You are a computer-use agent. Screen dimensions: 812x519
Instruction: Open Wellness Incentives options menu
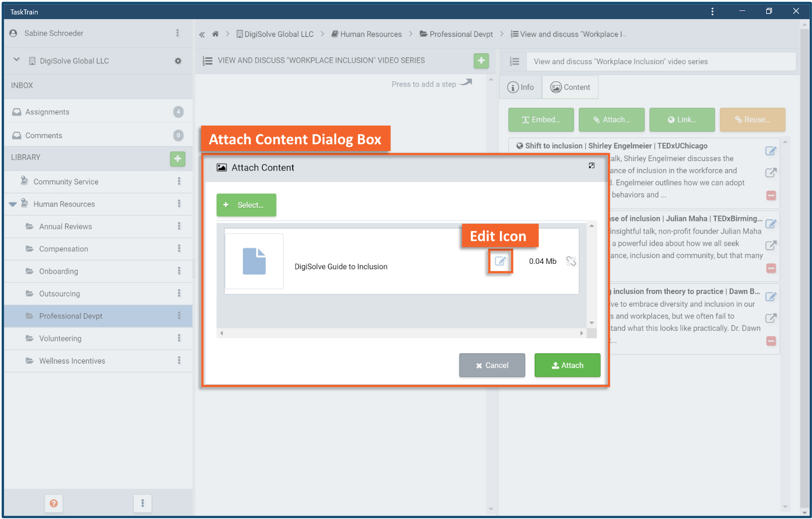coord(179,360)
